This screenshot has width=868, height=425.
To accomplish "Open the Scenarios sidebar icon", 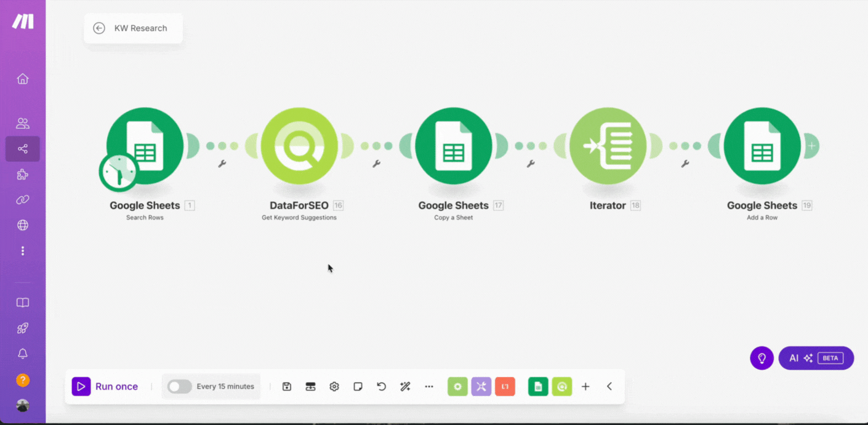I will coord(23,149).
